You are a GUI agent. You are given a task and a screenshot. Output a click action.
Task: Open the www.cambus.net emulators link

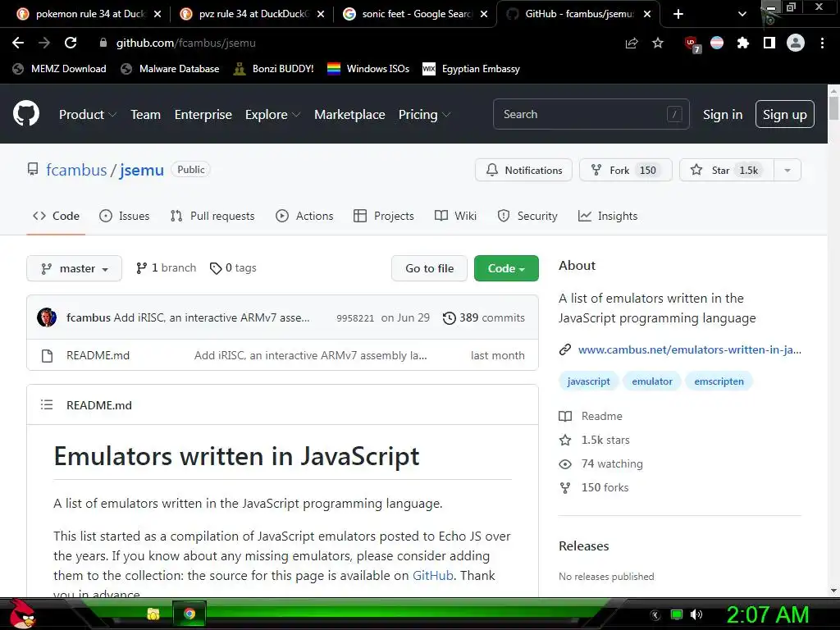coord(689,349)
